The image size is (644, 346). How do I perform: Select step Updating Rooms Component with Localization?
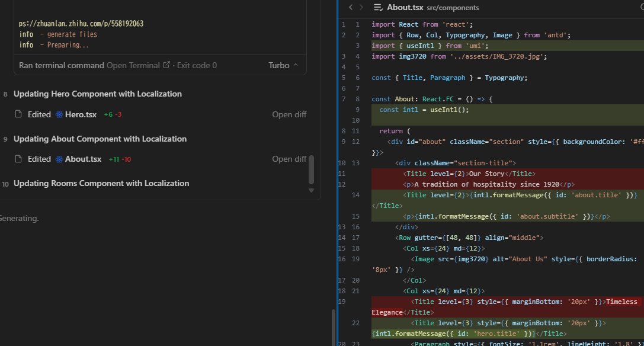(x=101, y=183)
